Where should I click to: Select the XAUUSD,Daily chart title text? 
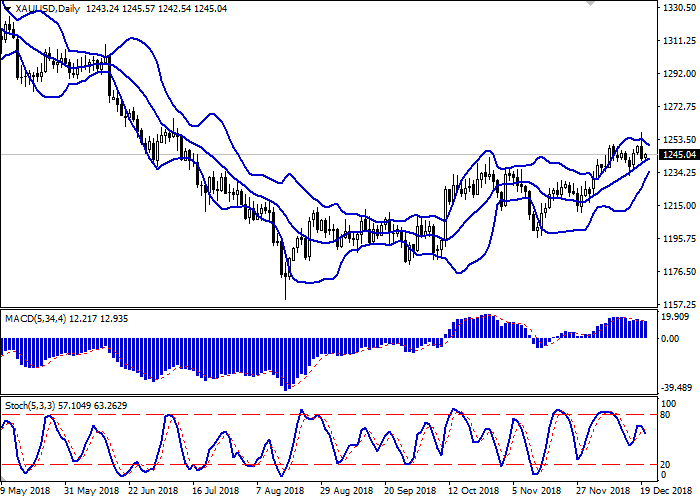coord(47,8)
